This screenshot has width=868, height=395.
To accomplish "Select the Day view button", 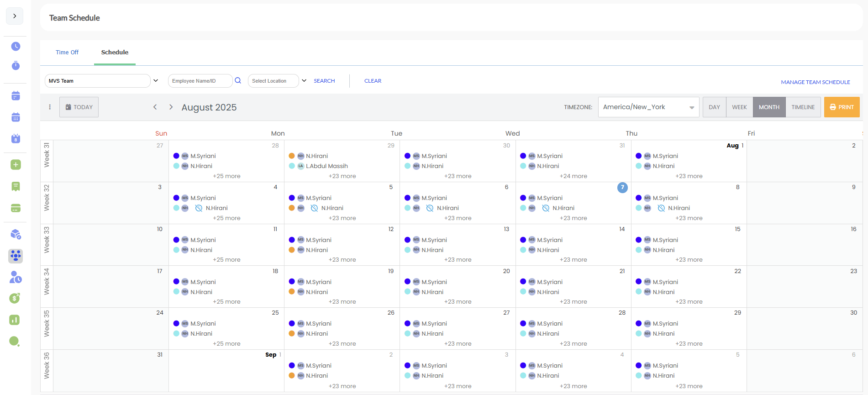I will 714,107.
